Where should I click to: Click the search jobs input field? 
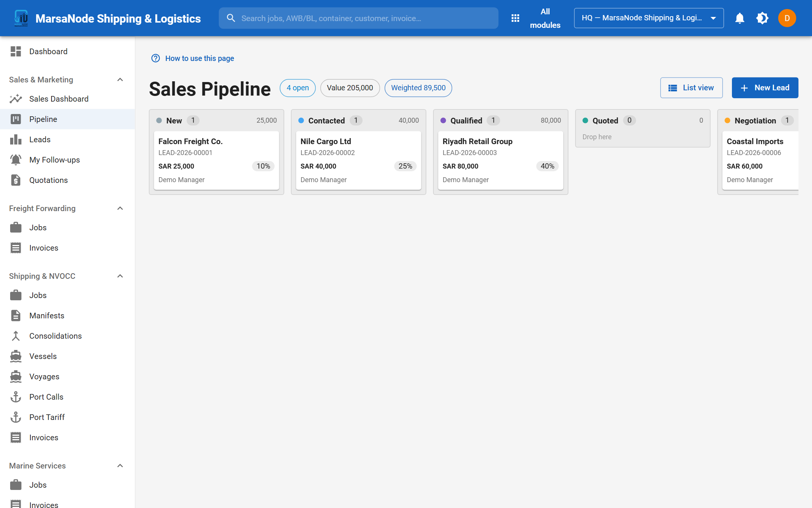359,18
